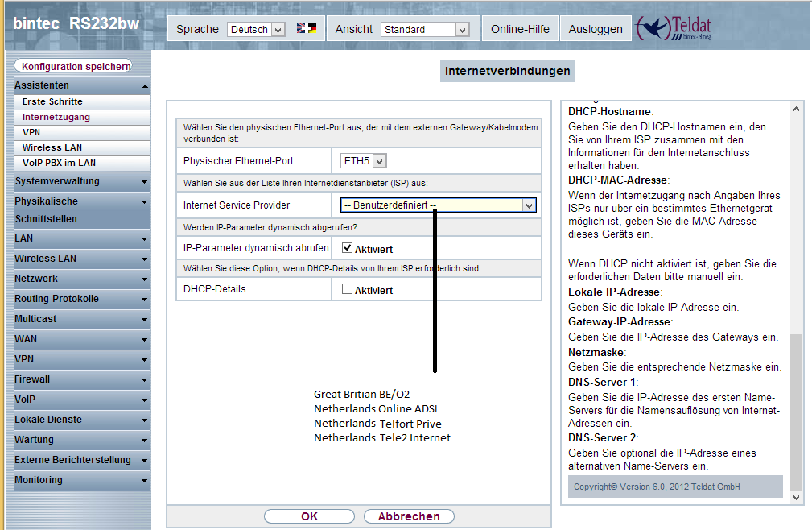Expand the LAN menu section
The width and height of the screenshot is (812, 530).
pyautogui.click(x=82, y=238)
